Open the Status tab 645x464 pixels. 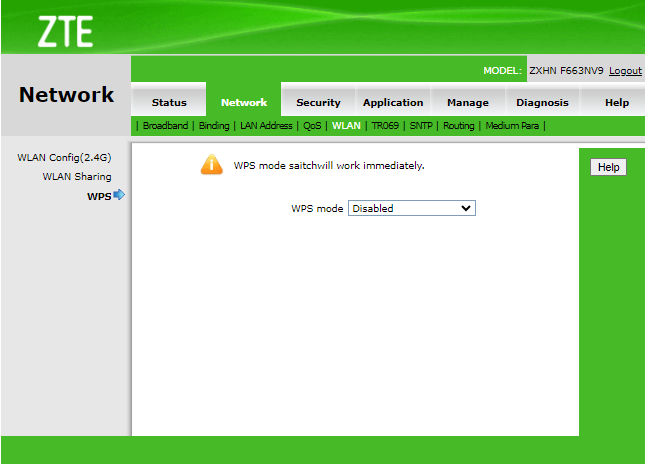pos(169,102)
